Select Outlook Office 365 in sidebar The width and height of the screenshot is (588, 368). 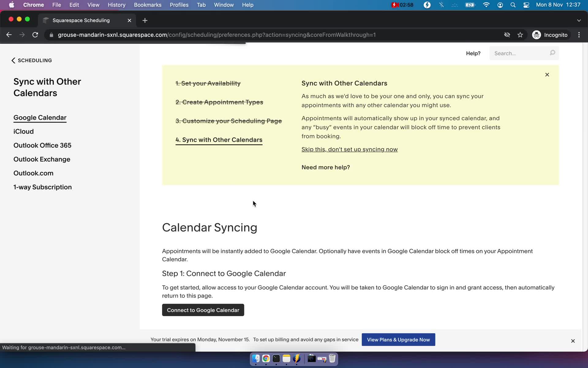pos(42,145)
